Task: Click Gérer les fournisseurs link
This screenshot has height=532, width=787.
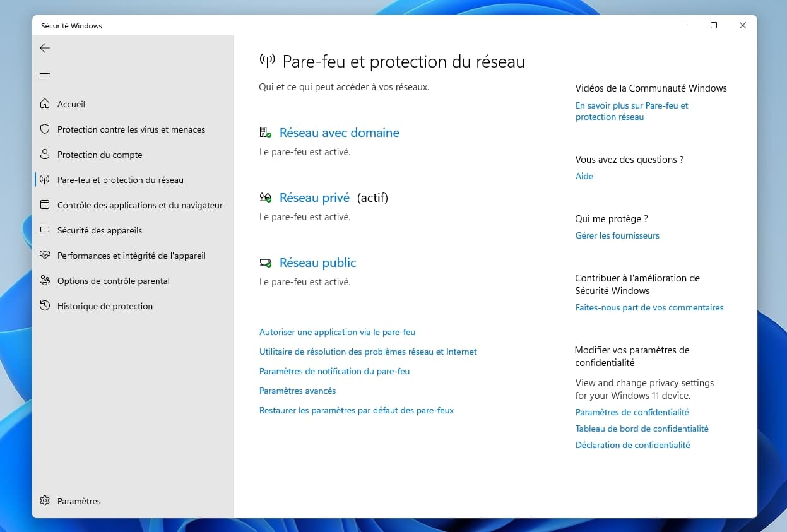Action: 617,235
